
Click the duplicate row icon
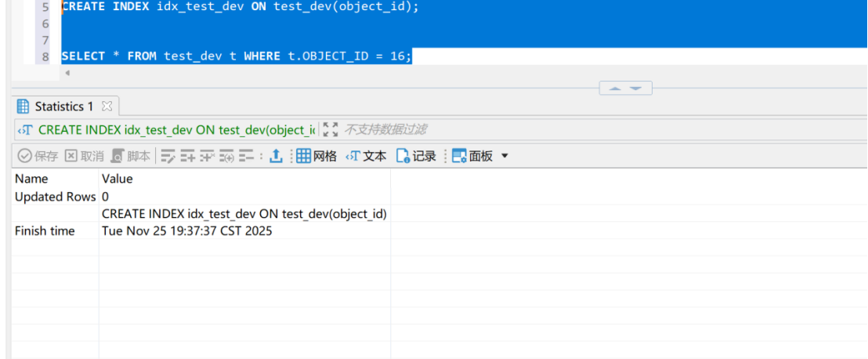(208, 156)
